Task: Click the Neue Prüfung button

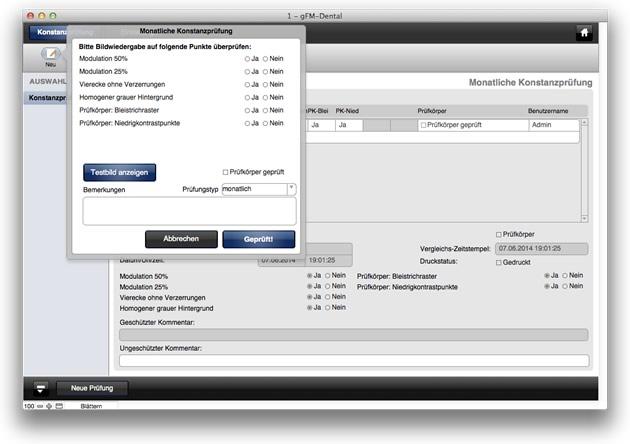Action: click(91, 388)
